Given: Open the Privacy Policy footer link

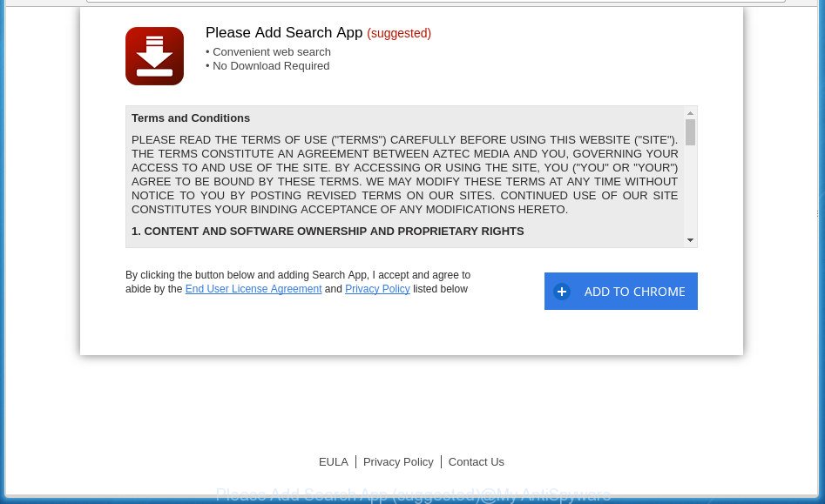Looking at the screenshot, I should click(398, 462).
